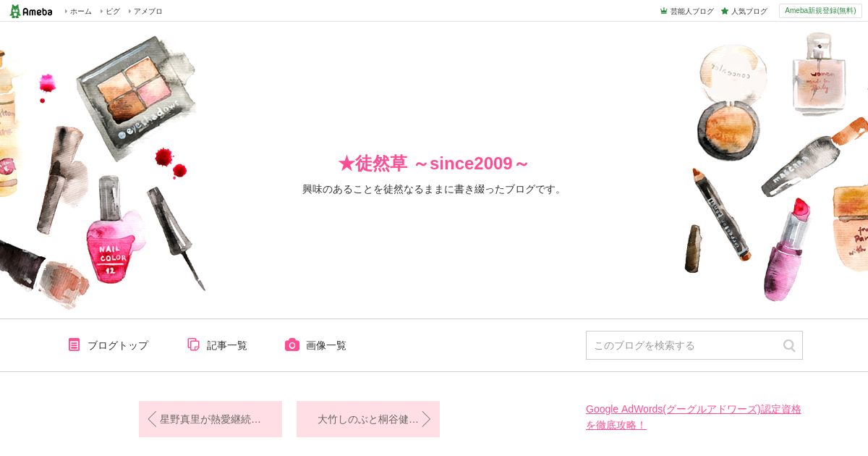Open the ホーム link in top bar
868x456 pixels.
point(80,11)
